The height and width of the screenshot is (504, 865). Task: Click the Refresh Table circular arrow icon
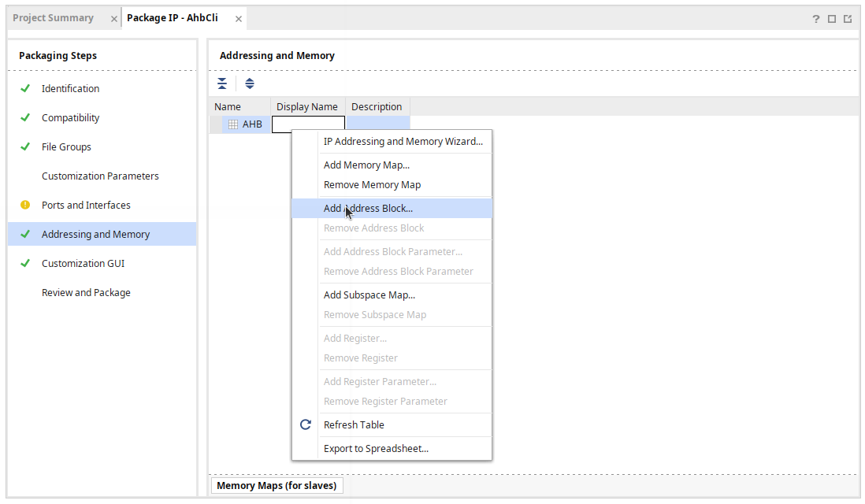[306, 424]
